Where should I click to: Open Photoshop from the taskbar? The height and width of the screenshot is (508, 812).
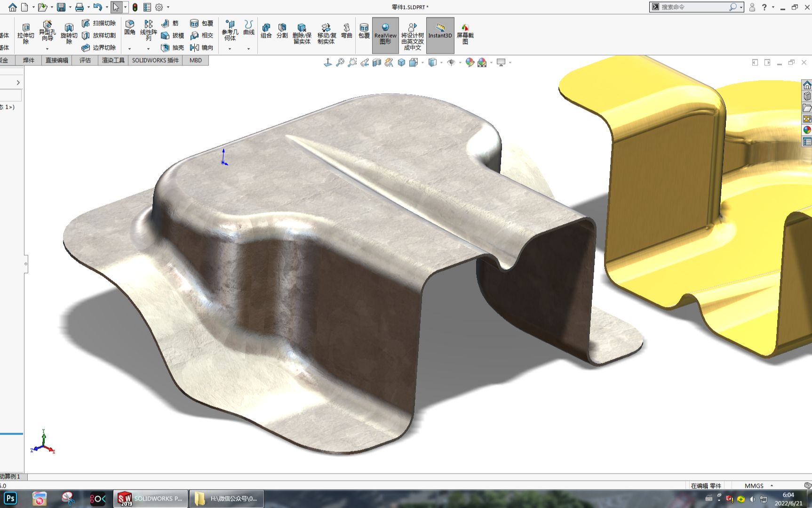10,499
